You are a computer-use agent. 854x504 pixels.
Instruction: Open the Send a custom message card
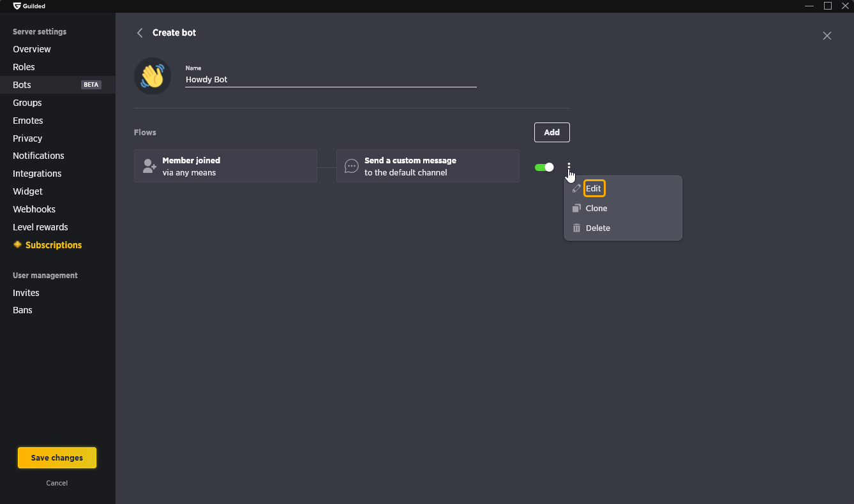(428, 166)
